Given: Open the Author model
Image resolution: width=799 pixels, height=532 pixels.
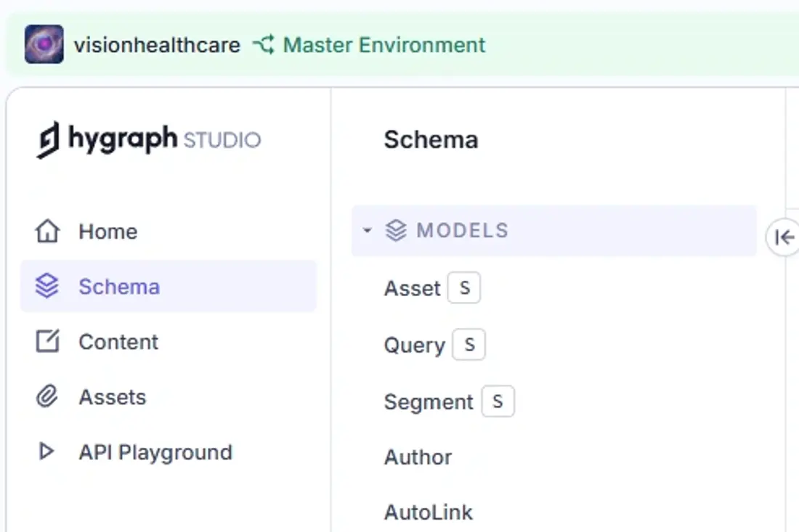Looking at the screenshot, I should [x=418, y=457].
